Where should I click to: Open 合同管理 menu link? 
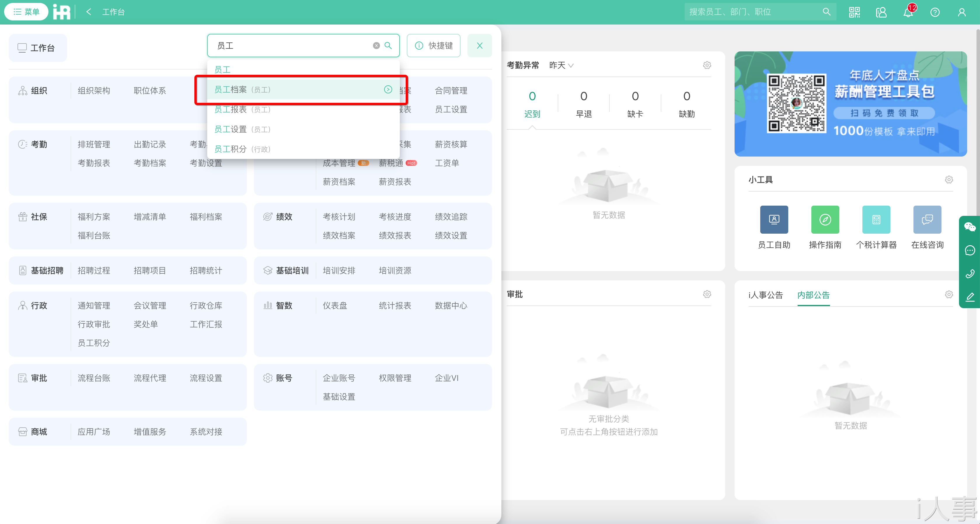[451, 91]
